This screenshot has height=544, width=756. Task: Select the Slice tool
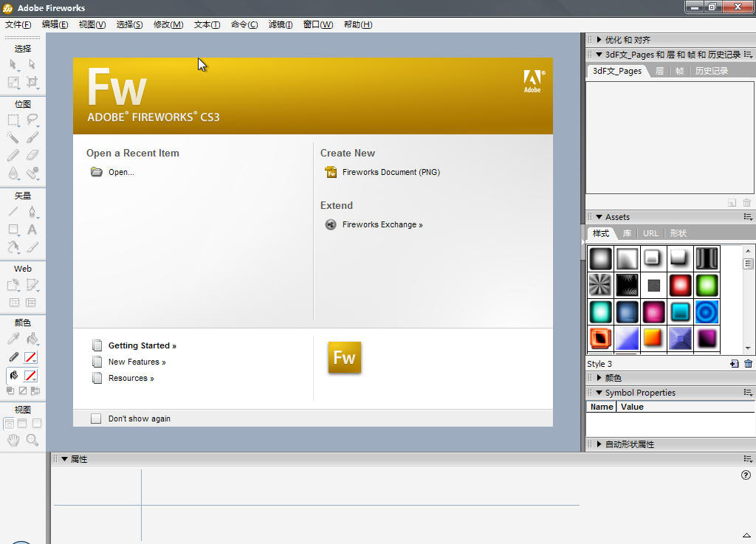tap(32, 285)
